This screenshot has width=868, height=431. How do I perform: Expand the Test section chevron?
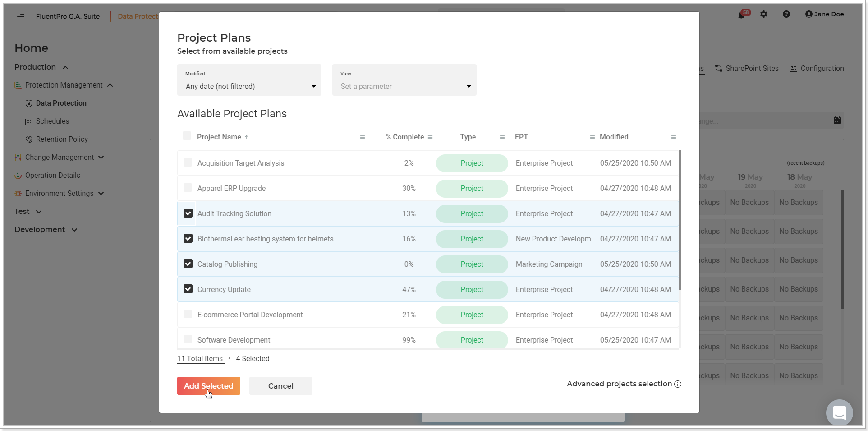[39, 212]
